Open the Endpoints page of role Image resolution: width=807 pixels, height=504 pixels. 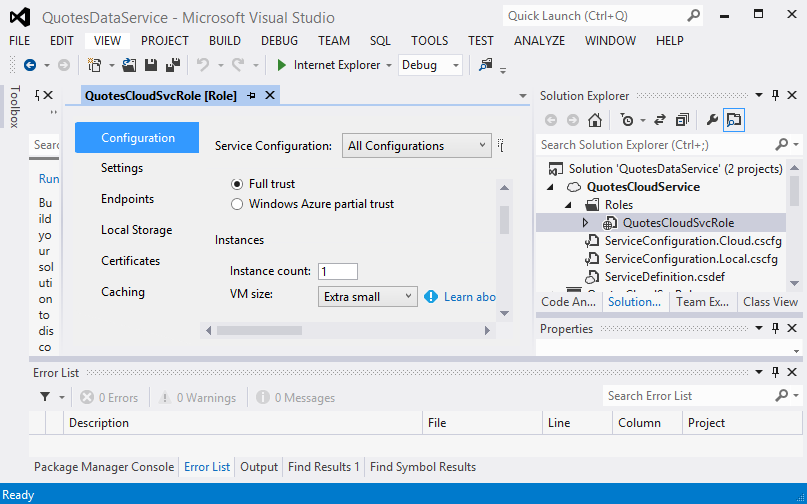127,199
